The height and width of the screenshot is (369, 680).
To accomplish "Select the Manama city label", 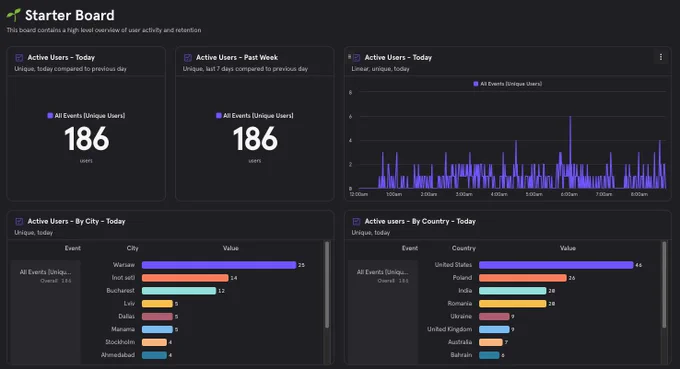I will click(x=123, y=329).
